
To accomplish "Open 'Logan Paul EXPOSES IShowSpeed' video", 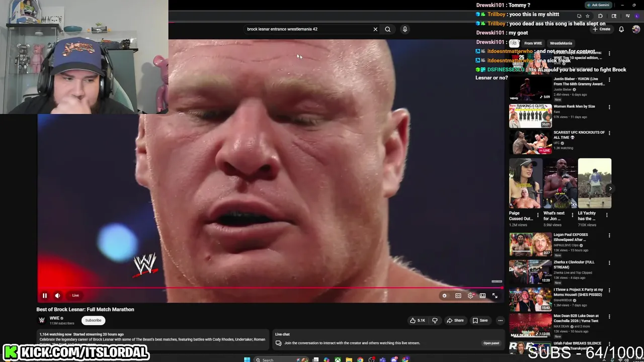I will (x=530, y=244).
